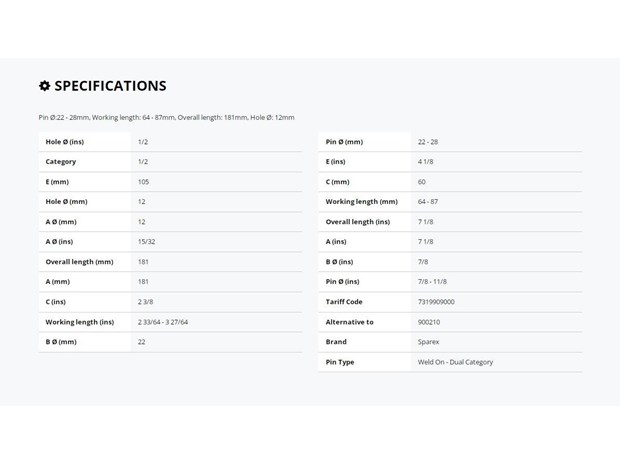Click the B Ø (mm) value 22
Viewport: 620px width, 465px height.
point(142,342)
